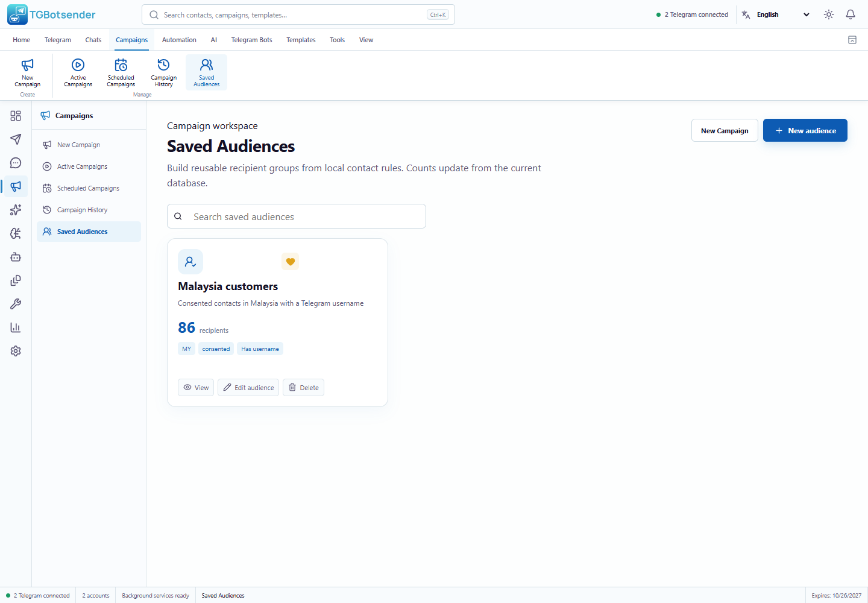Open the notifications bell
This screenshot has width=868, height=603.
851,14
